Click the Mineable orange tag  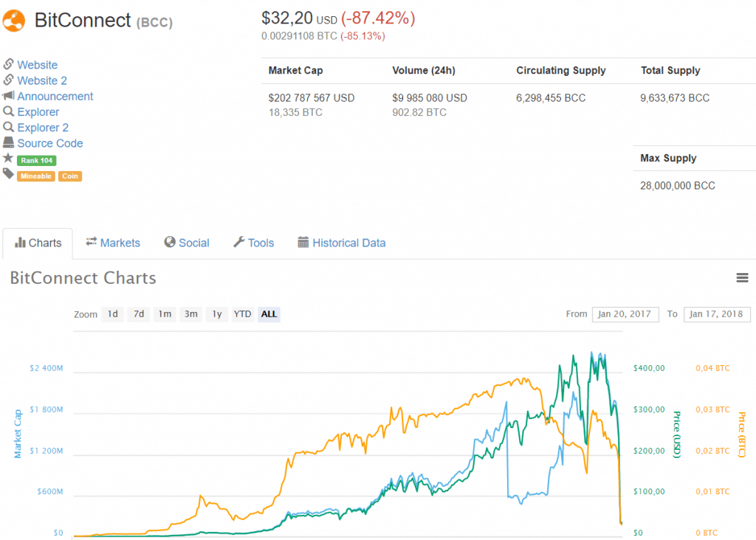click(36, 176)
